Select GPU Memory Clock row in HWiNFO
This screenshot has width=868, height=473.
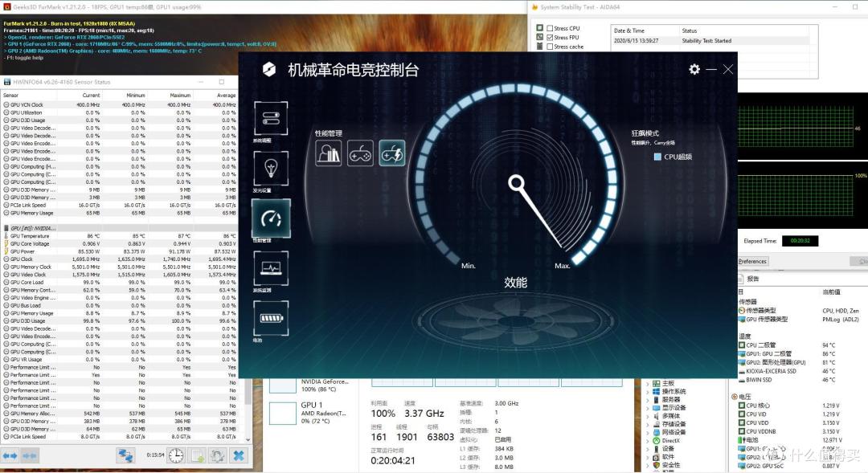pyautogui.click(x=120, y=267)
